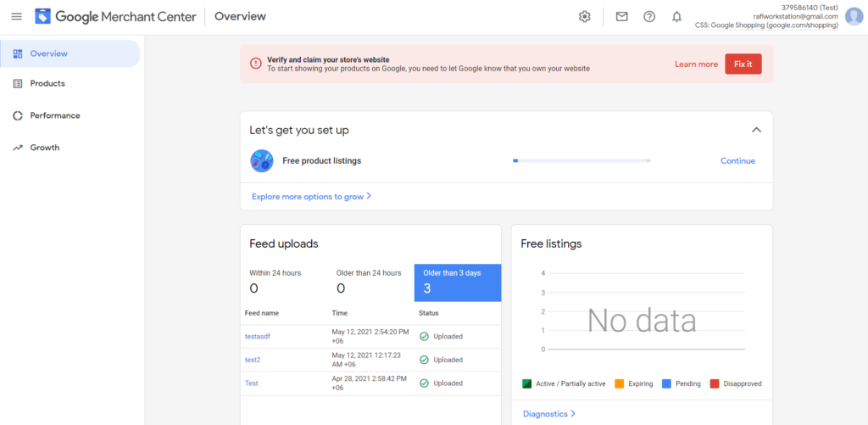The height and width of the screenshot is (425, 868).
Task: Select the Within 24 hours tab
Action: tap(284, 282)
